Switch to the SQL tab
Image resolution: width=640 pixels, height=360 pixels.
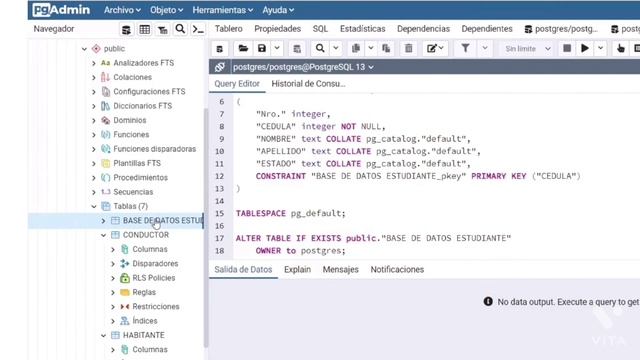(x=320, y=29)
